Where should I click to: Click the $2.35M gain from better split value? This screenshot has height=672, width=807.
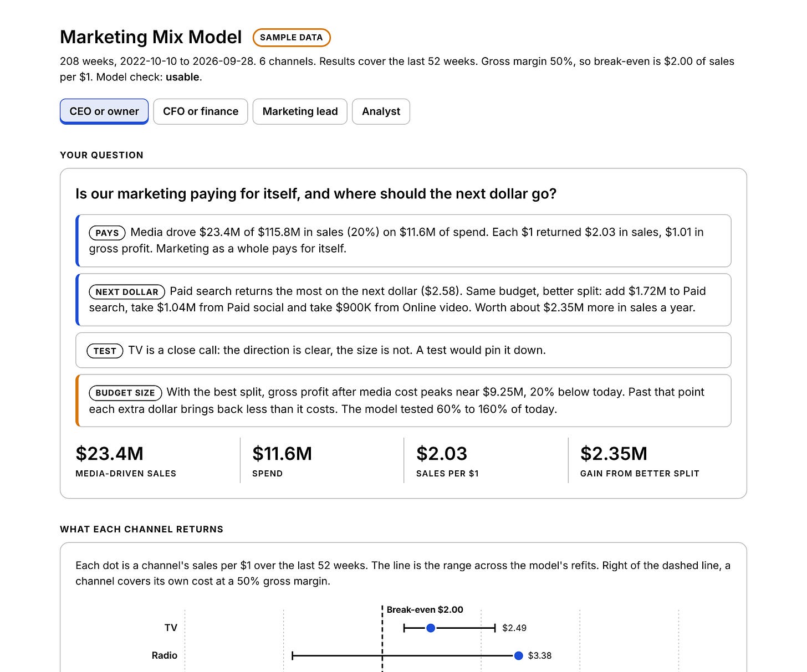click(x=614, y=454)
